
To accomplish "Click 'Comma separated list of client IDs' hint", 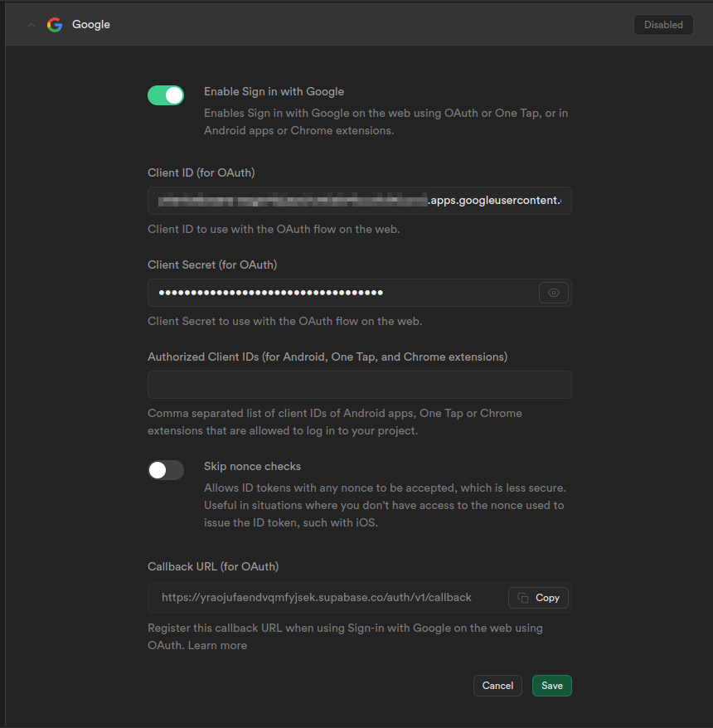I will pos(335,422).
